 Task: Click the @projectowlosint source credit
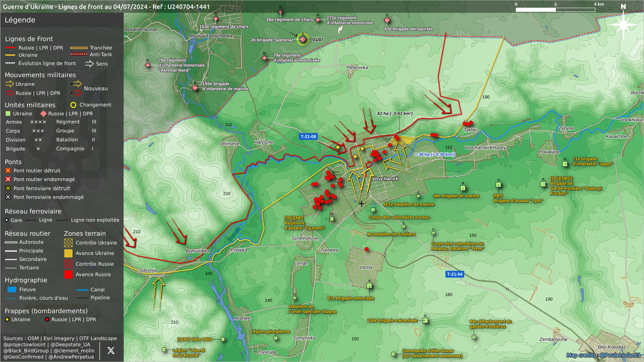click(24, 345)
